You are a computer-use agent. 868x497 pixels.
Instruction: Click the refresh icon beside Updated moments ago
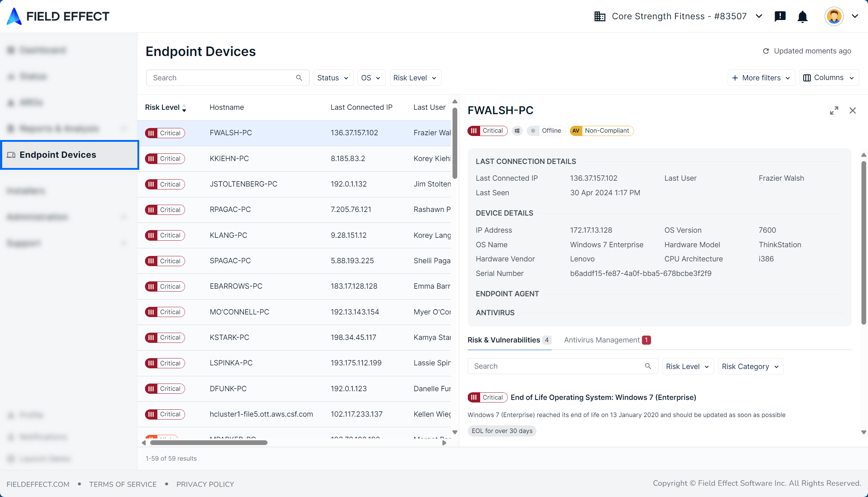point(766,51)
